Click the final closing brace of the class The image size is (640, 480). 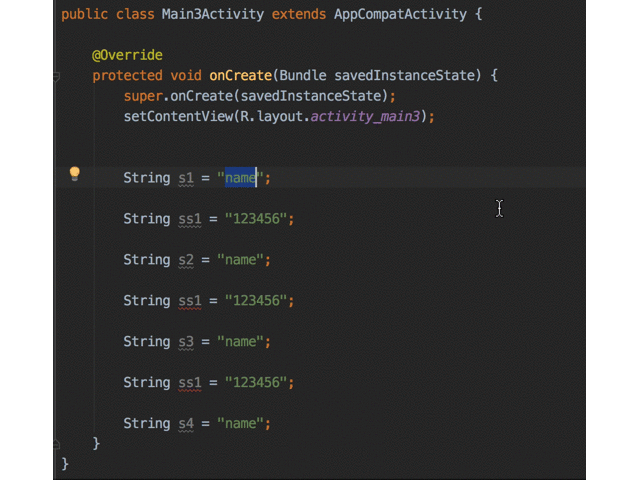click(x=65, y=464)
